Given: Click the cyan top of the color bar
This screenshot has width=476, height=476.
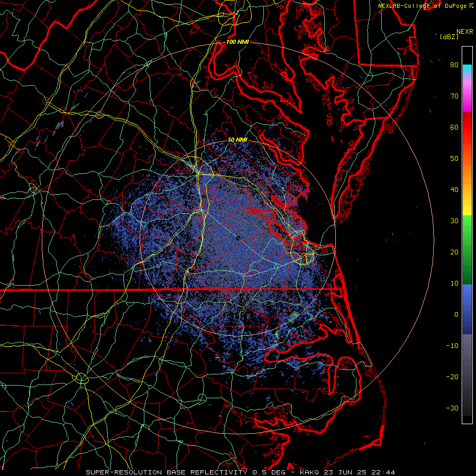Looking at the screenshot, I should click(467, 69).
